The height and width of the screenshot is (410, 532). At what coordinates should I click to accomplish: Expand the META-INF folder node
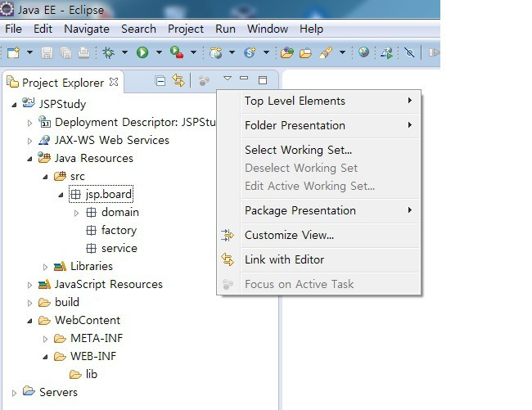pos(46,339)
